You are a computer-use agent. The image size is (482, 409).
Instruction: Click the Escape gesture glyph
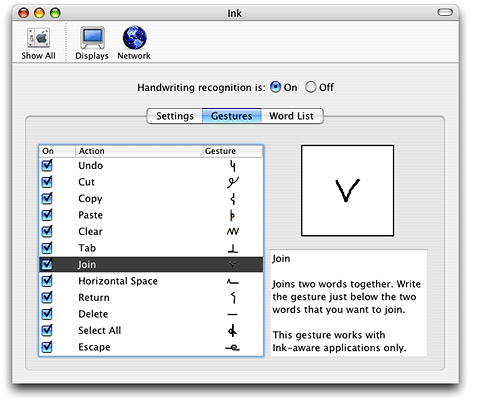pyautogui.click(x=232, y=347)
